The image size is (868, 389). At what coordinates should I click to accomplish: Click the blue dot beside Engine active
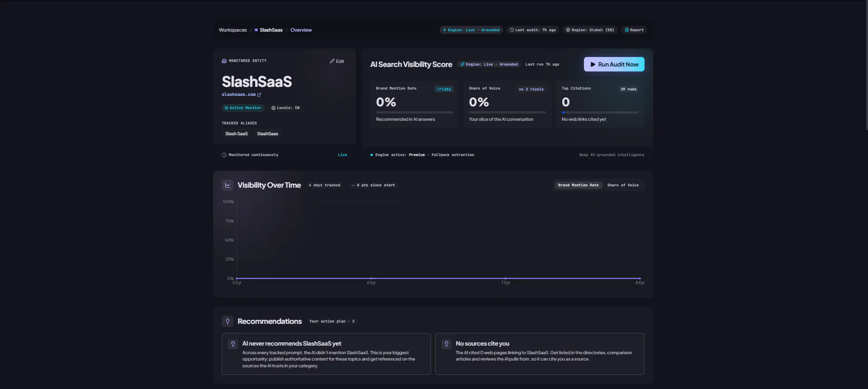(x=372, y=155)
